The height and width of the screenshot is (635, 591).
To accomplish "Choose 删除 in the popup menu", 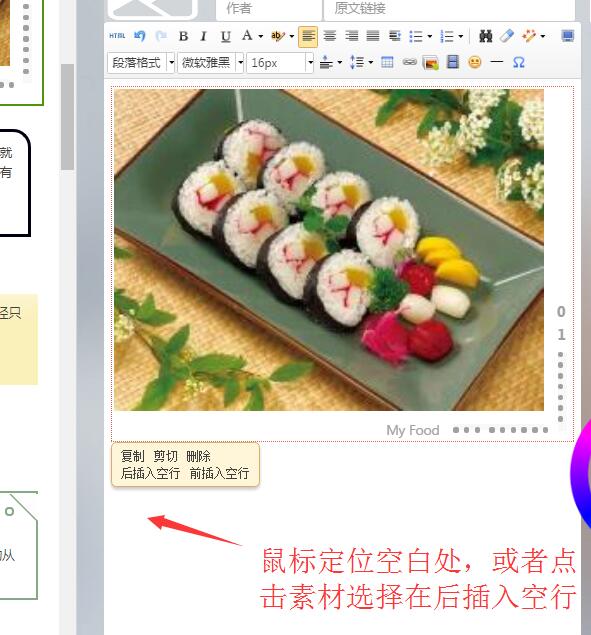I will coord(198,456).
